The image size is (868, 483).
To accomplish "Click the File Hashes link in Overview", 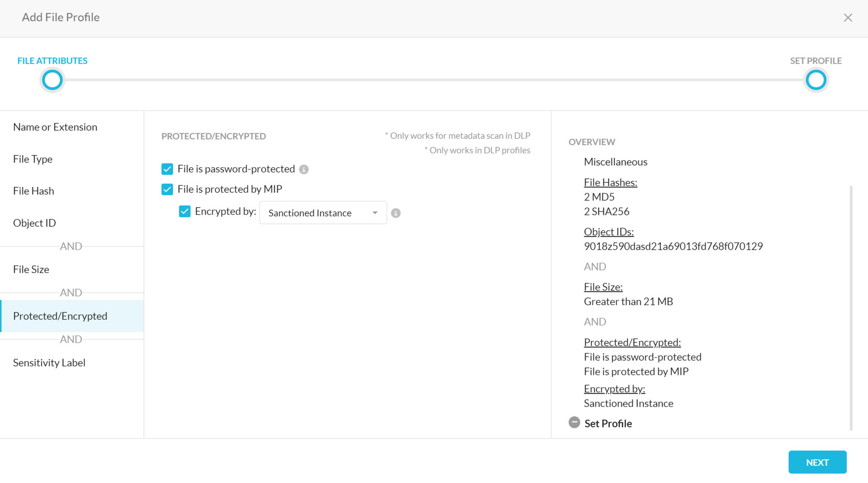I will [x=610, y=182].
